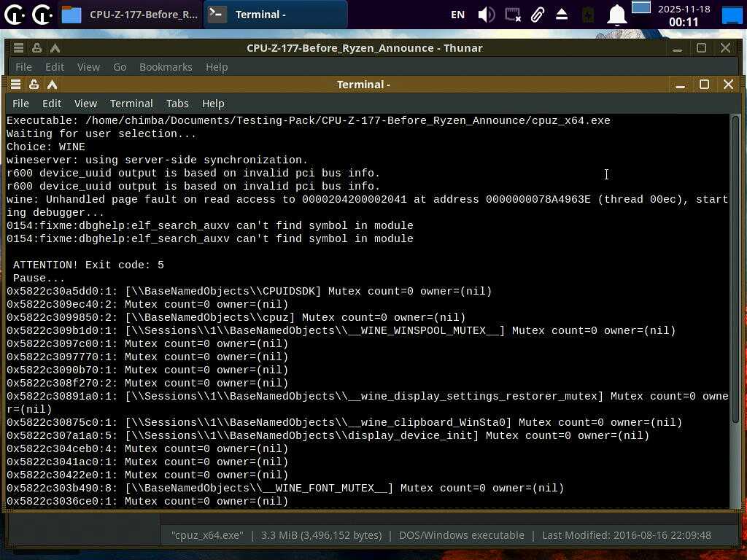Click the CPUIDSDK mutex line

249,291
